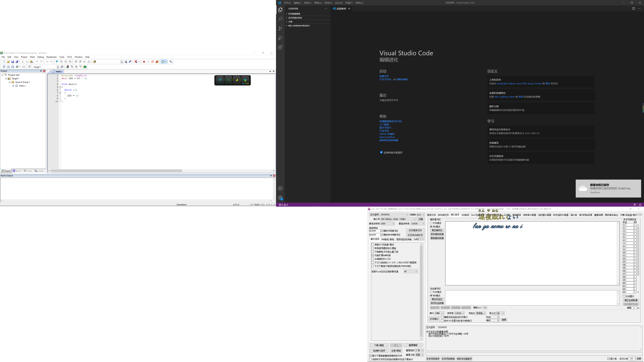Save the current file in Keil
644x362 pixels.
[x=13, y=62]
